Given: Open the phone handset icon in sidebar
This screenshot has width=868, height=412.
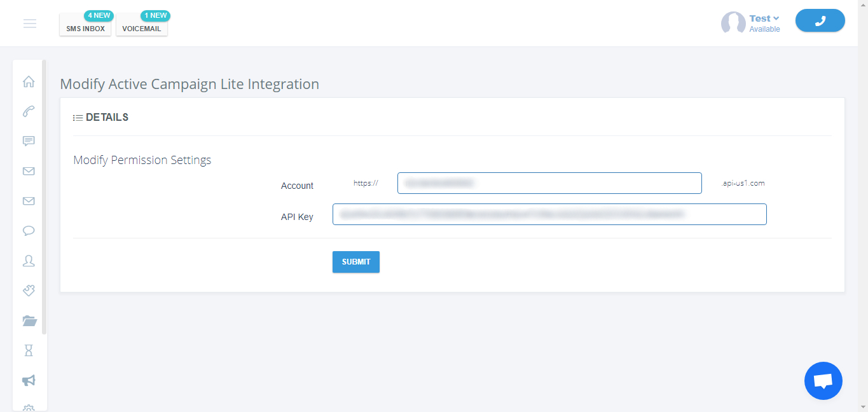Looking at the screenshot, I should pyautogui.click(x=29, y=111).
